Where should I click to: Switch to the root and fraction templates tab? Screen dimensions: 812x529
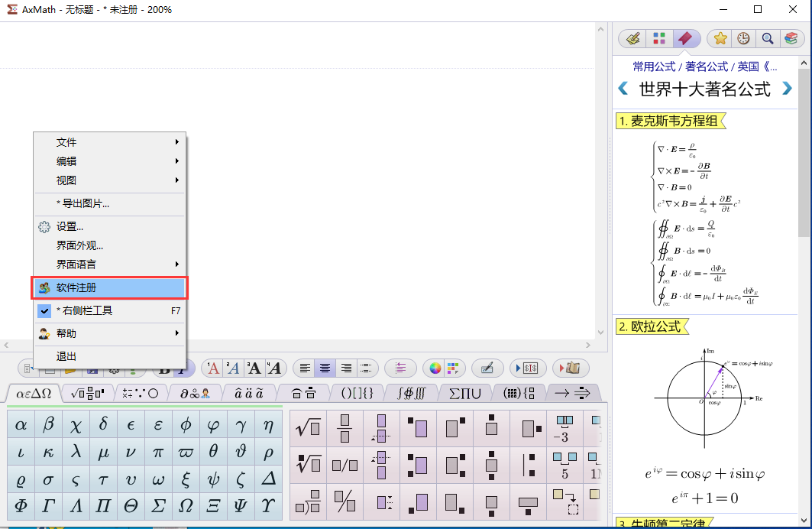[87, 394]
